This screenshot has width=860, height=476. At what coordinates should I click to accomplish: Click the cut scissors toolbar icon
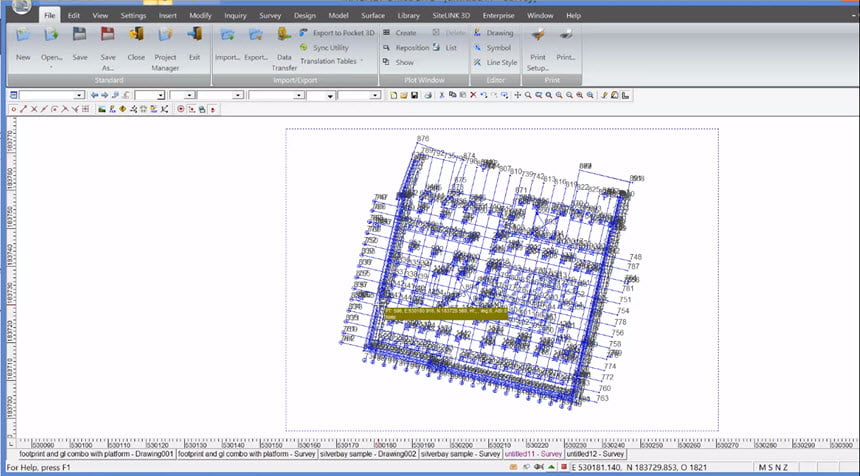click(x=442, y=95)
